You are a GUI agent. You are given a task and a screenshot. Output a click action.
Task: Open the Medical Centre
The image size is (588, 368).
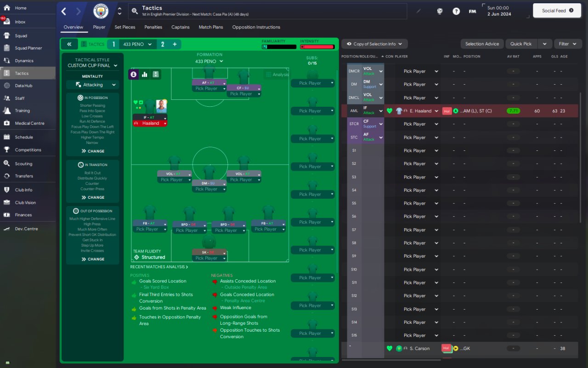click(28, 123)
